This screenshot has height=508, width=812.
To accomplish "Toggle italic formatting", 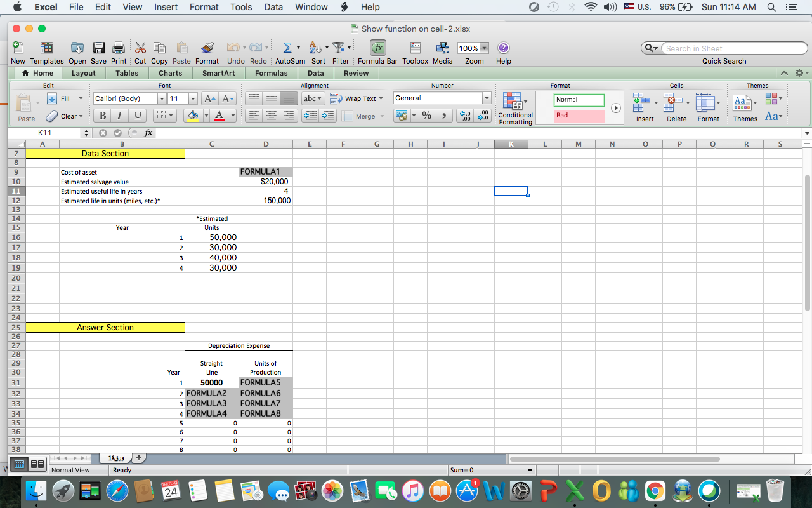I will [x=118, y=116].
